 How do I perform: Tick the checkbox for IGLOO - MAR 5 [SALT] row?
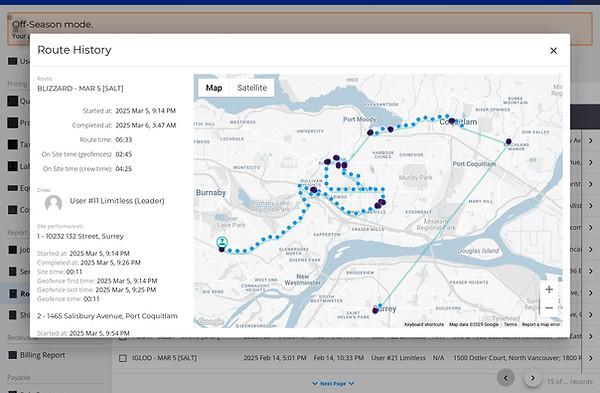point(122,358)
